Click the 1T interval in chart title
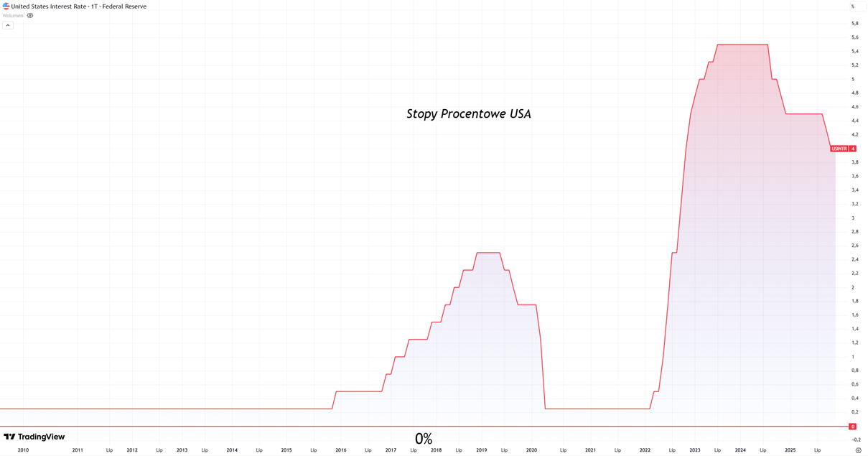This screenshot has width=868, height=456. coord(94,6)
